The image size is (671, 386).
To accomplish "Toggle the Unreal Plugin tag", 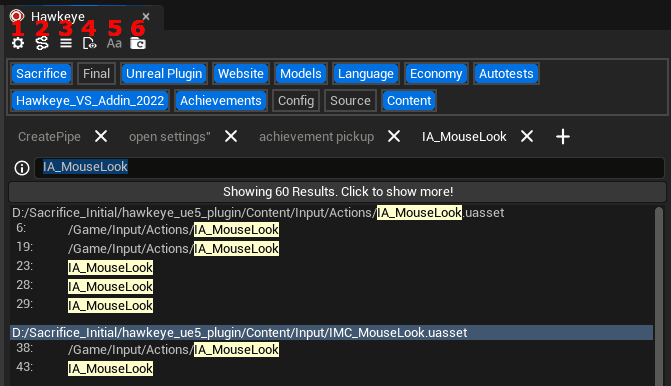I will pos(164,74).
